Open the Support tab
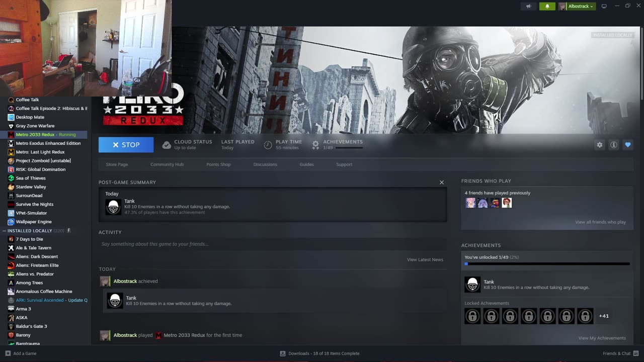 [x=344, y=164]
